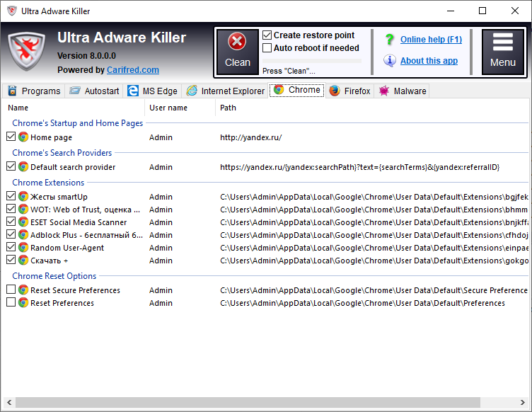The image size is (532, 412).
Task: Check the Reset Preferences option
Action: [11, 302]
